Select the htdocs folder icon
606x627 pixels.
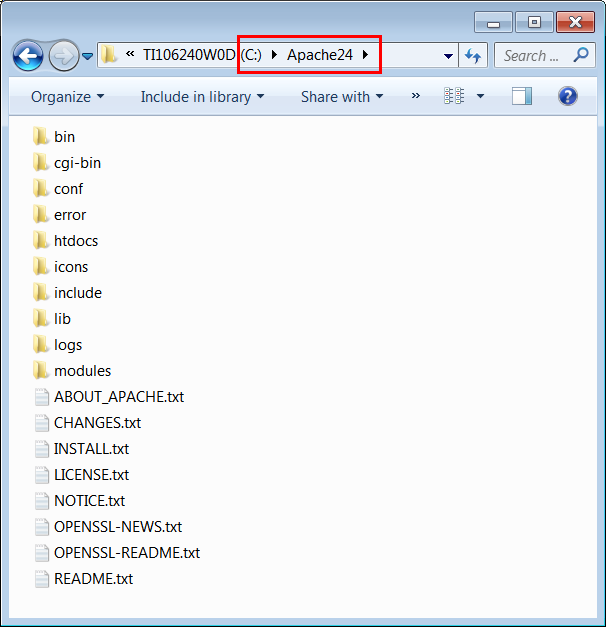[x=40, y=240]
